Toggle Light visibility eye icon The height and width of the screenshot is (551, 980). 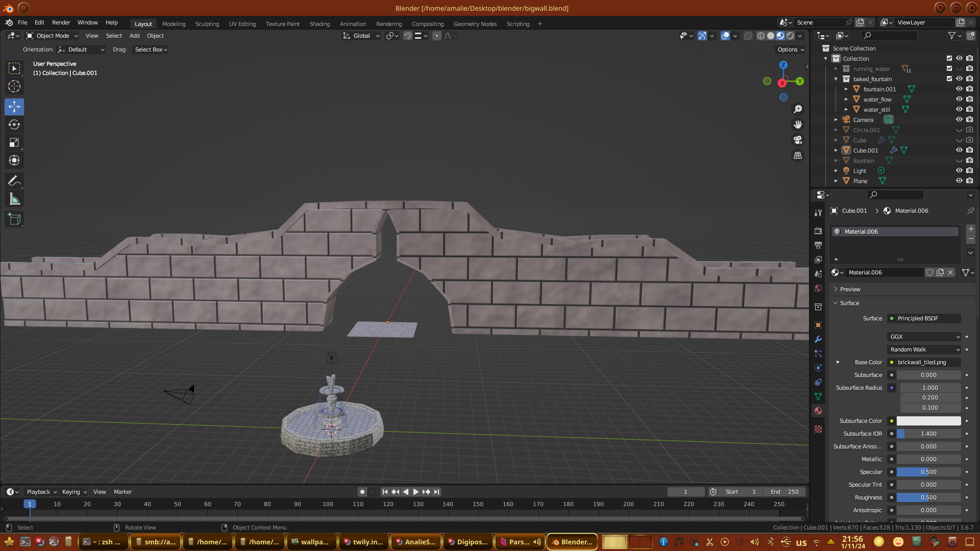click(x=959, y=171)
